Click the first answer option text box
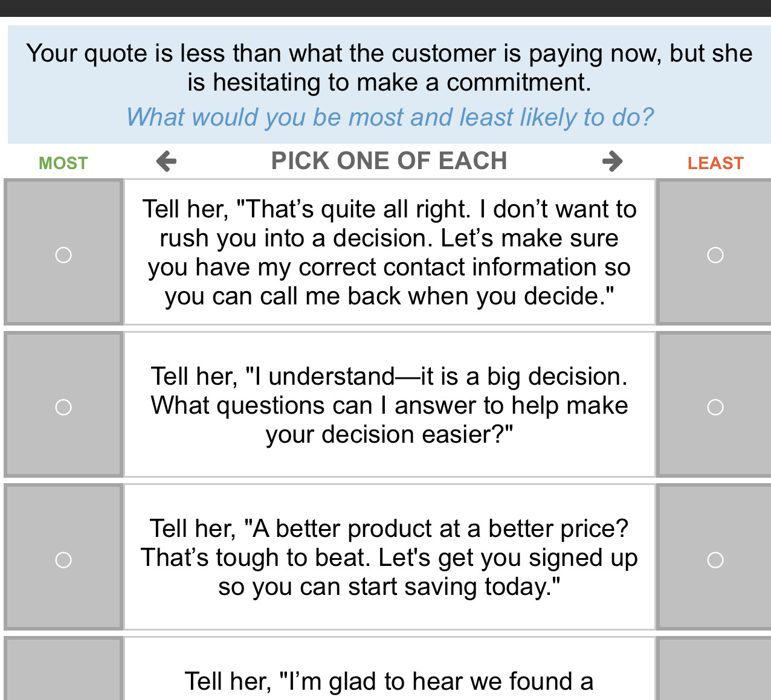 (389, 252)
